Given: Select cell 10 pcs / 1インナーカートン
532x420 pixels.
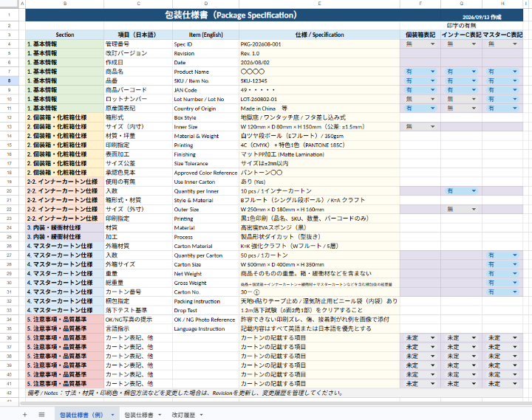Looking at the screenshot, I should 319,191.
